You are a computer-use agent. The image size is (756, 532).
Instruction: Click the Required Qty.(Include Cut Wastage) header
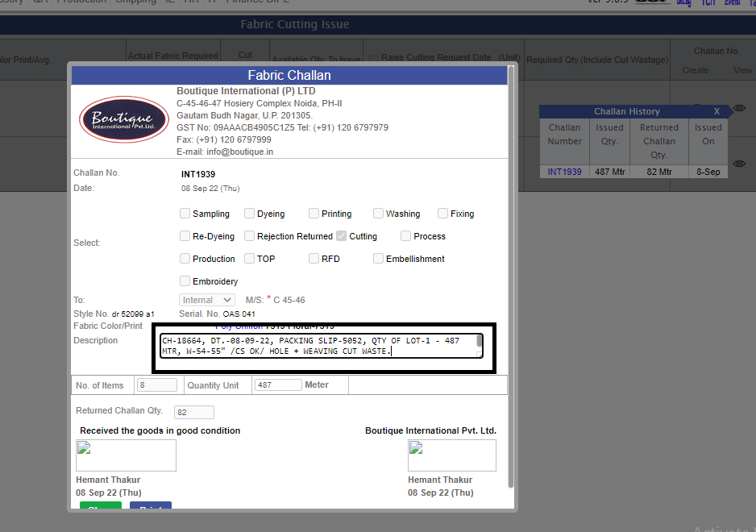click(x=597, y=60)
